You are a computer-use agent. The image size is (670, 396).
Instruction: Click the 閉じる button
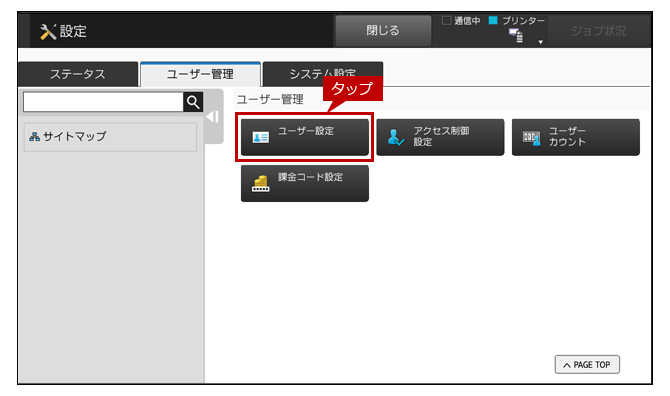click(383, 31)
